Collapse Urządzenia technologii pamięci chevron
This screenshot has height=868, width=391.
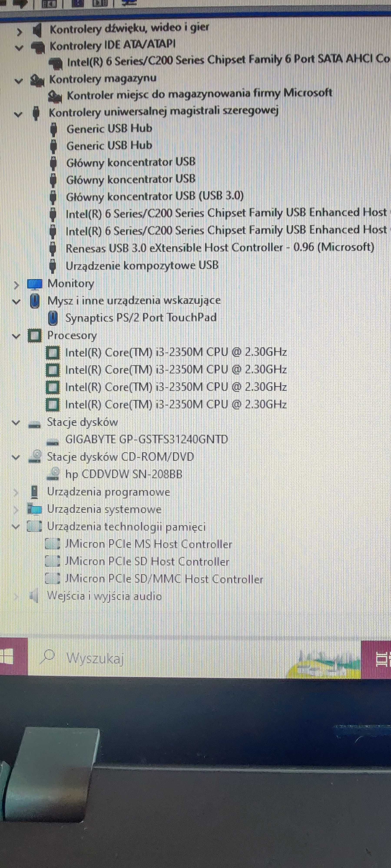[15, 527]
